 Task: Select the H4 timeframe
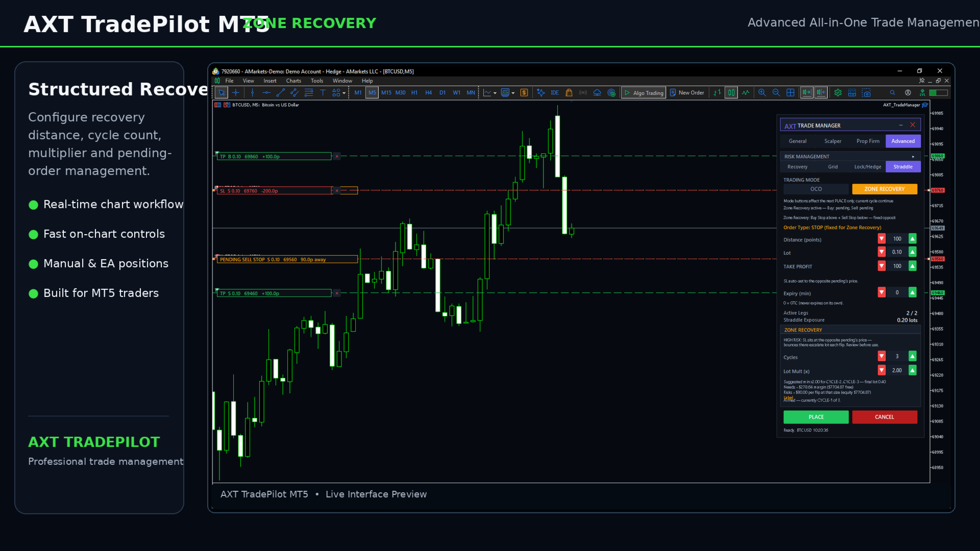click(429, 93)
